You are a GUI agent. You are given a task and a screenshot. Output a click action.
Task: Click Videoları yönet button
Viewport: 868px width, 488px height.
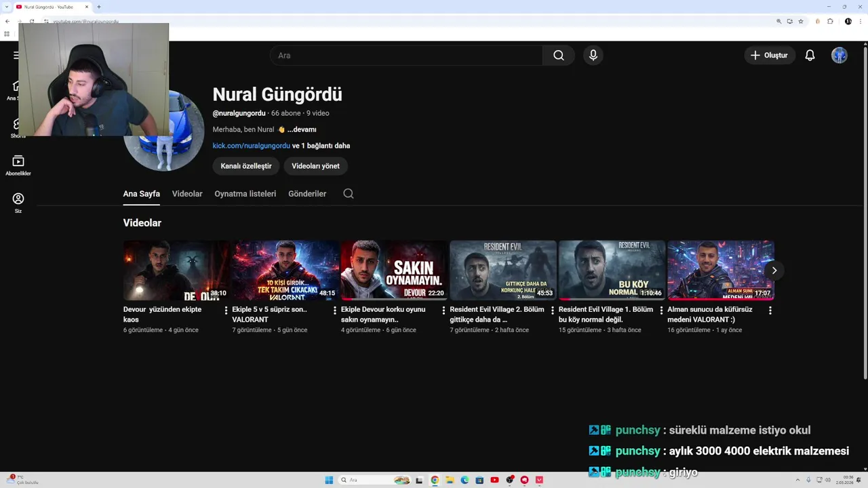point(315,166)
